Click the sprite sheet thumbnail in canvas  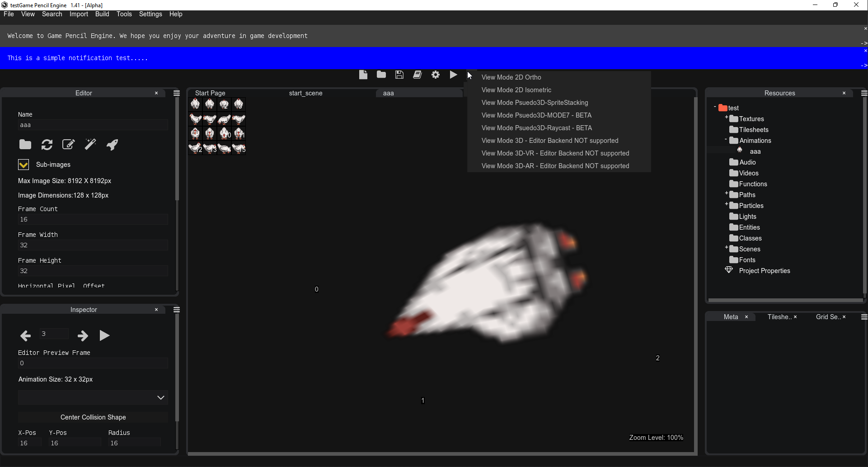click(x=217, y=126)
